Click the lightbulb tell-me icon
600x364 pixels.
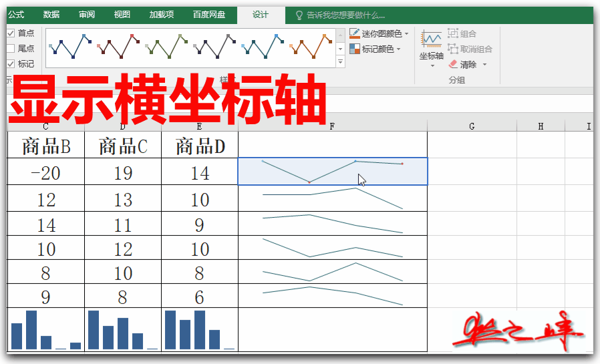coord(299,15)
